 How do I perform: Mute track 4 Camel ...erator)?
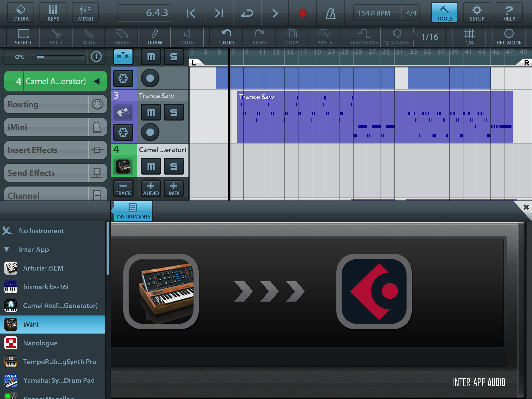(151, 166)
